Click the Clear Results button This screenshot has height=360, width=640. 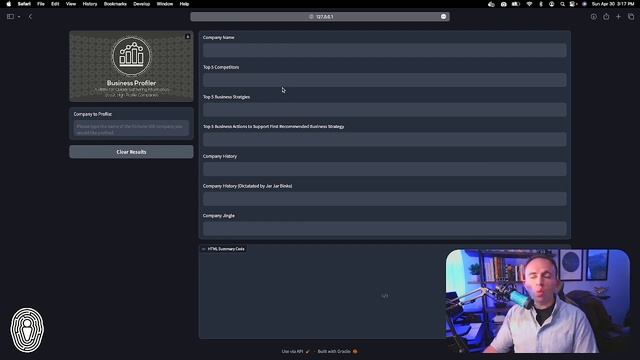(131, 152)
